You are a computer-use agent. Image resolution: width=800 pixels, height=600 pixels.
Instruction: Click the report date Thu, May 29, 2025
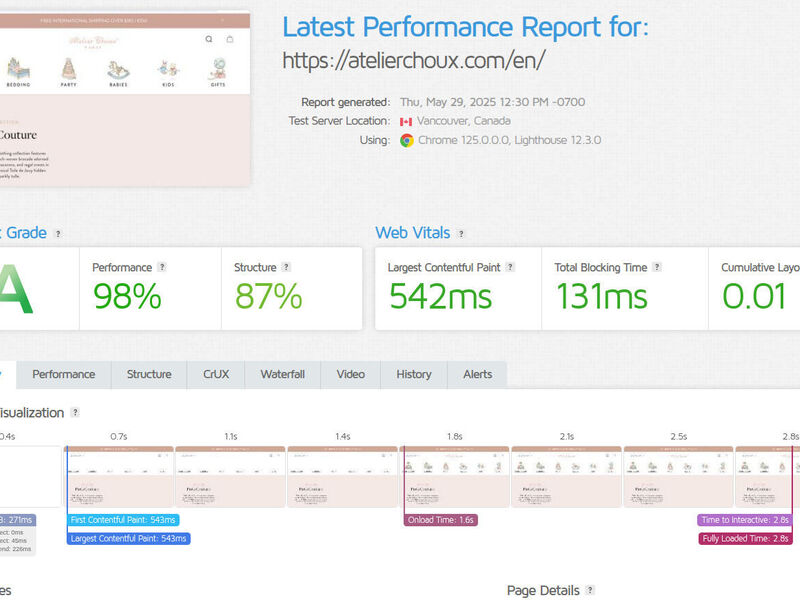(492, 102)
